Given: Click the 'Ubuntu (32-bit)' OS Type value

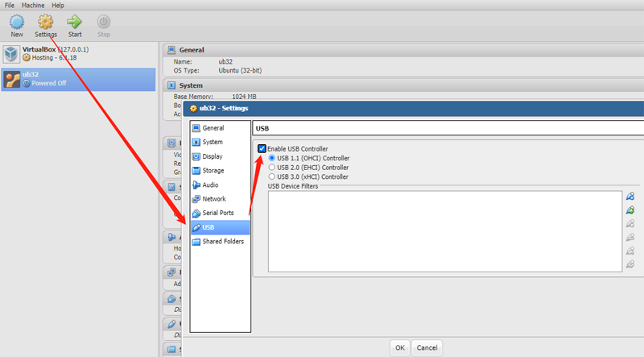Looking at the screenshot, I should pyautogui.click(x=240, y=70).
